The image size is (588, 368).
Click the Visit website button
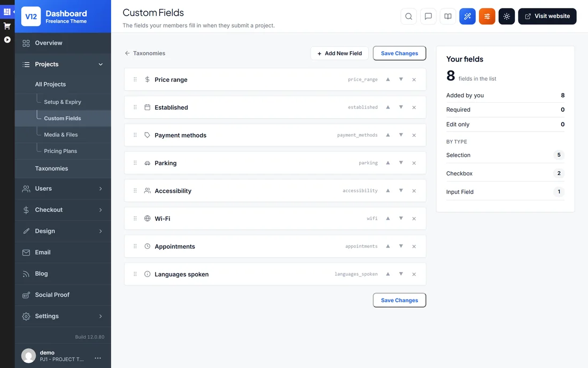[547, 16]
